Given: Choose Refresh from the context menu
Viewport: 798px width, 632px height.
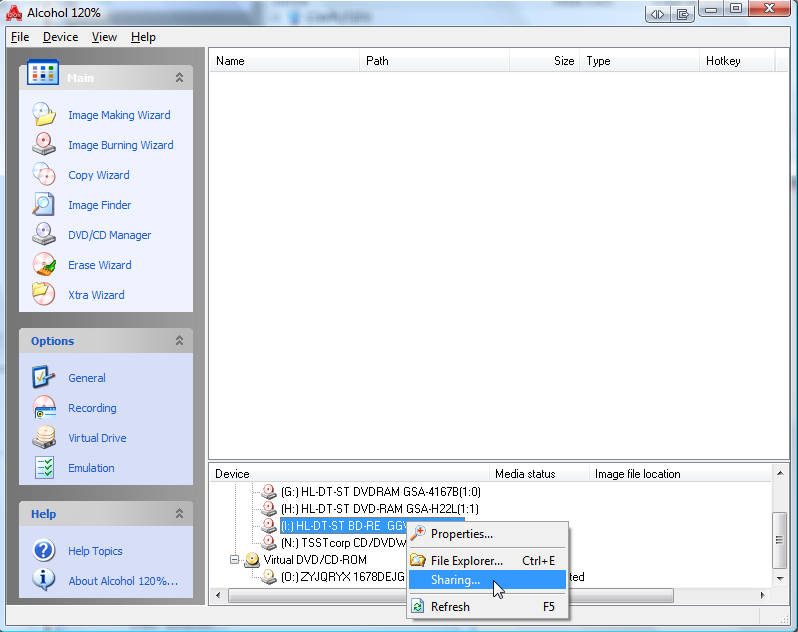Looking at the screenshot, I should [488, 607].
